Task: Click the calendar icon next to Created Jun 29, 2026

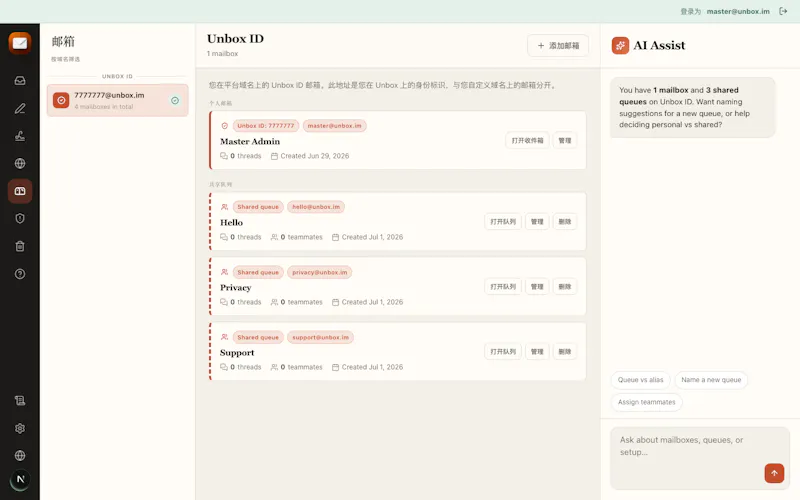Action: click(x=274, y=156)
